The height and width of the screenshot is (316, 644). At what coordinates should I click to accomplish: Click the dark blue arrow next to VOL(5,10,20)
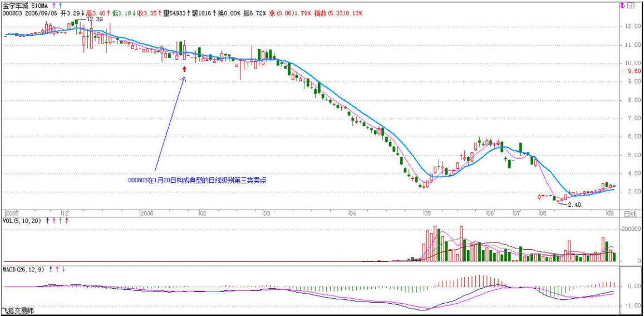click(48, 221)
